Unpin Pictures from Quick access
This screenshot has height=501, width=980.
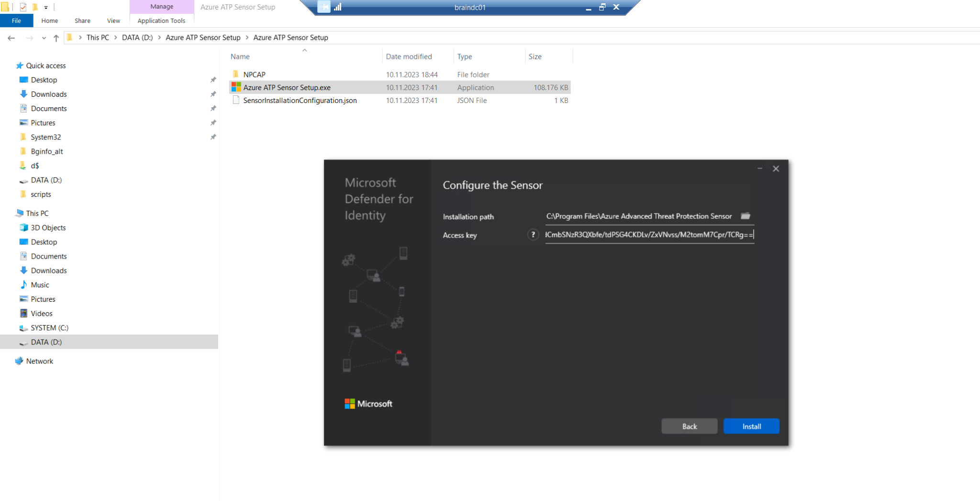click(213, 123)
